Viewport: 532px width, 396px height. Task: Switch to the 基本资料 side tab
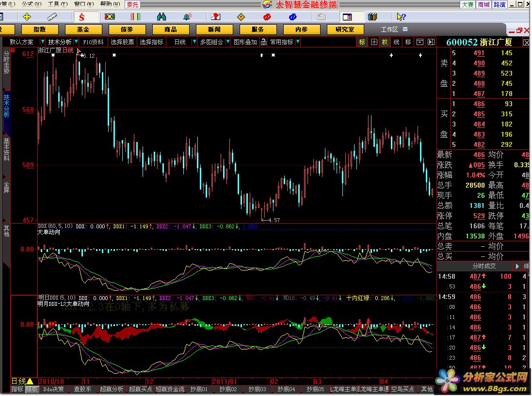(6, 149)
